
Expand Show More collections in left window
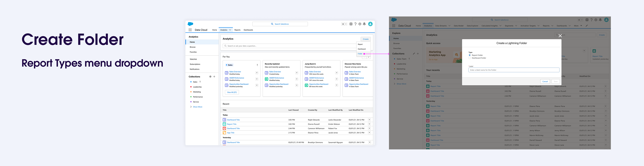196,107
